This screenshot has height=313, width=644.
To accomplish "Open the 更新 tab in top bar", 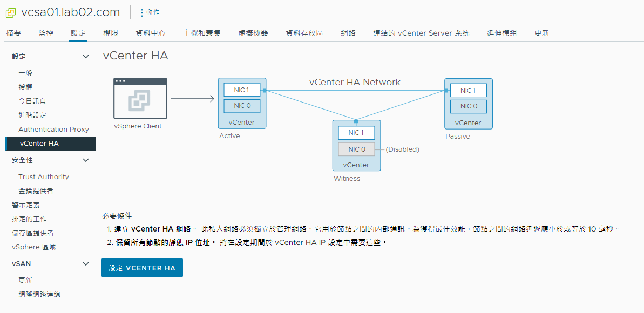I will pos(542,33).
